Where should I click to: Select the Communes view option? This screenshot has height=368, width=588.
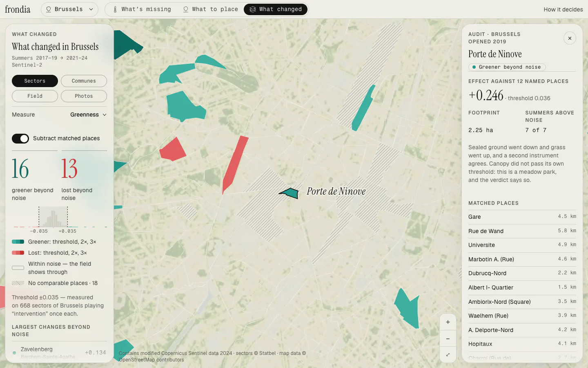[84, 81]
